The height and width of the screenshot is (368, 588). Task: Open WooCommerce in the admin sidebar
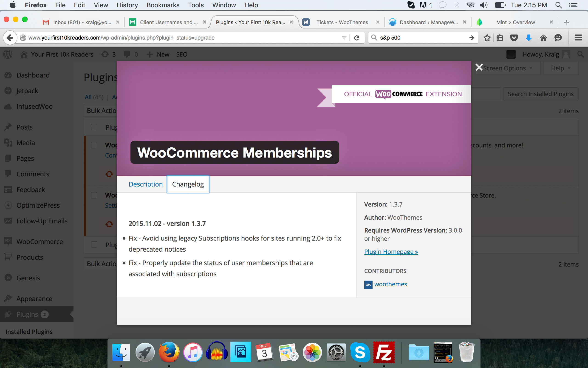(40, 242)
